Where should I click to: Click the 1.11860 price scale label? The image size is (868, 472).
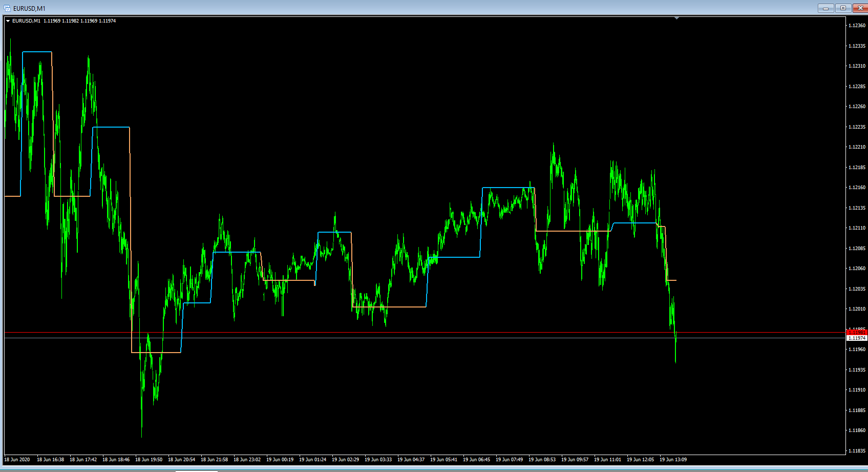[x=857, y=430]
